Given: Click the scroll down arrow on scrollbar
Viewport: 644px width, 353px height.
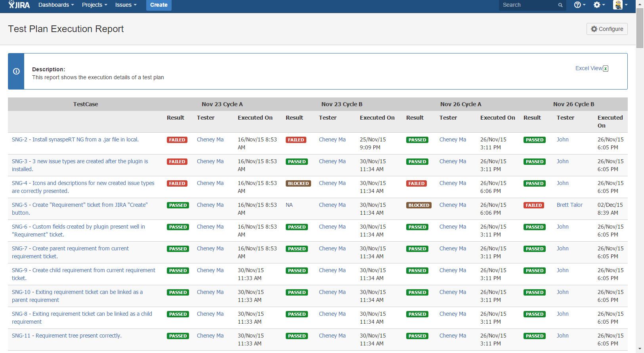Looking at the screenshot, I should pos(640,349).
